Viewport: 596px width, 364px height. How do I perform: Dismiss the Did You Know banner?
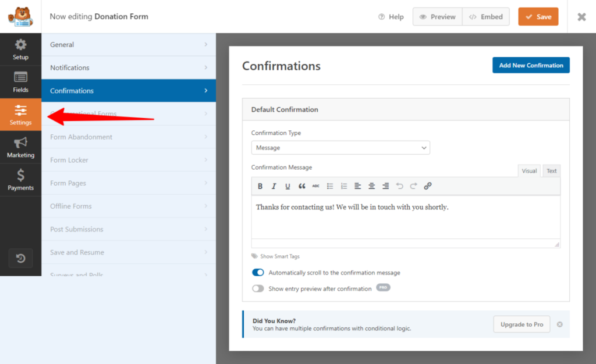point(559,324)
